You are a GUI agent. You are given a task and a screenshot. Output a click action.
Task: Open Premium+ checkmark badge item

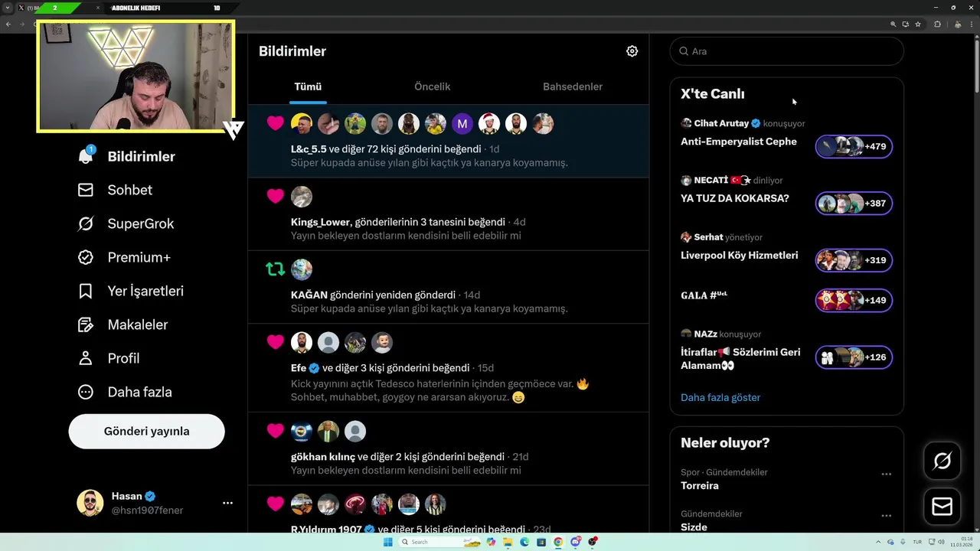pyautogui.click(x=123, y=257)
